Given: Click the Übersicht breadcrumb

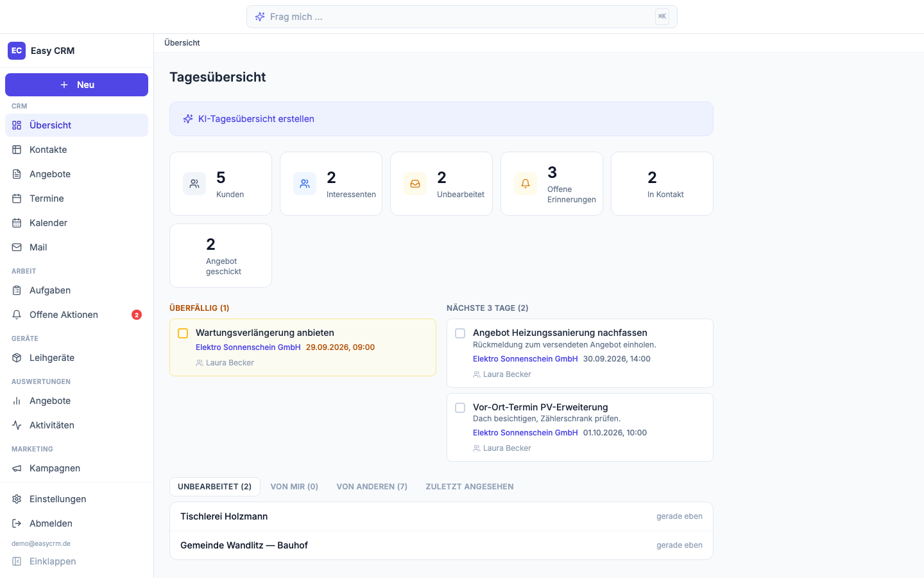Looking at the screenshot, I should point(182,43).
